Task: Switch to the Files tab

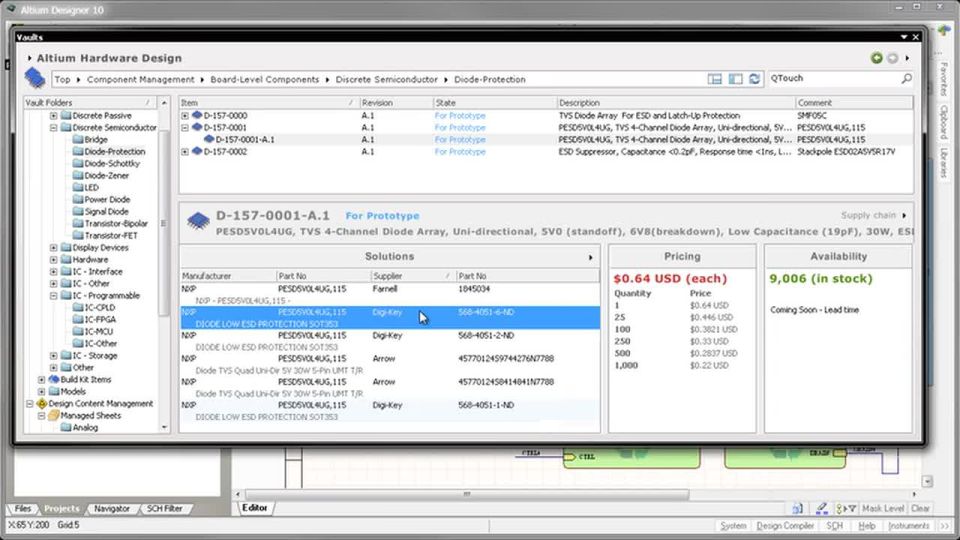Action: (23, 508)
